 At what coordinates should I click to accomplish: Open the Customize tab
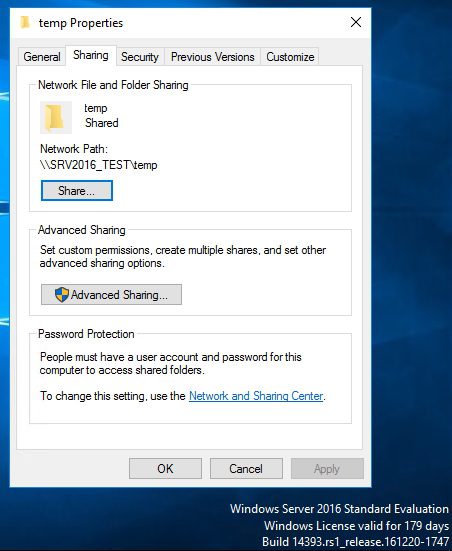click(290, 57)
